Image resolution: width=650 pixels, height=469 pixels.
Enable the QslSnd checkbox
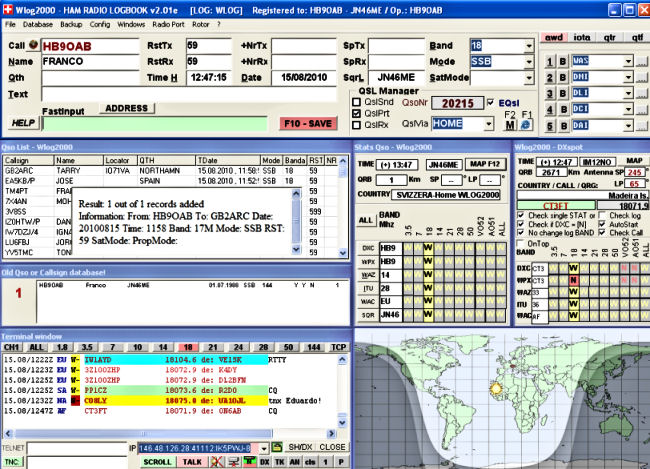pos(356,102)
